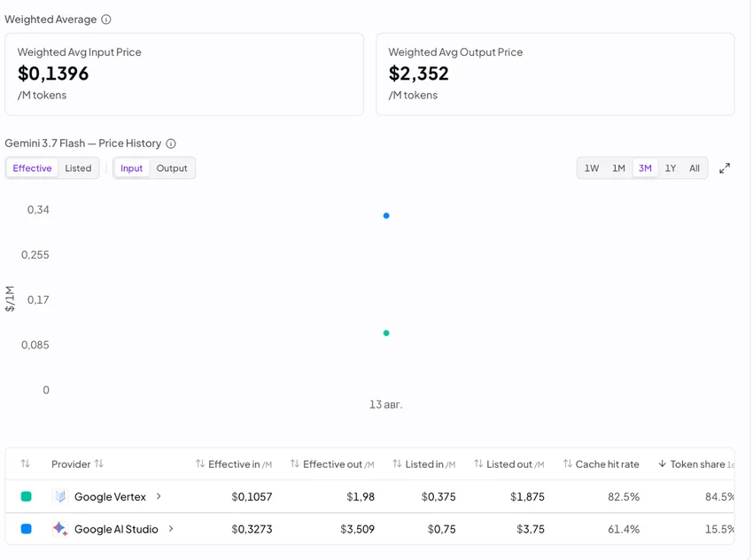
Task: Sort table by Listed in price
Action: point(424,464)
